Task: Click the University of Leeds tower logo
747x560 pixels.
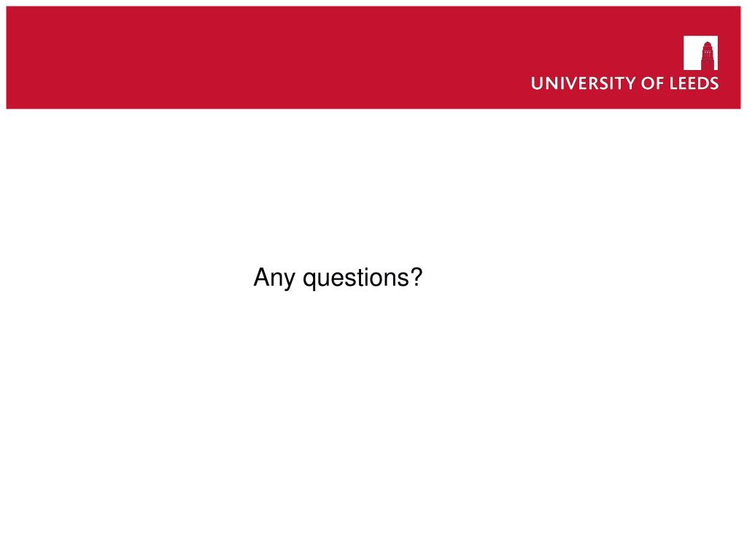Action: tap(700, 52)
